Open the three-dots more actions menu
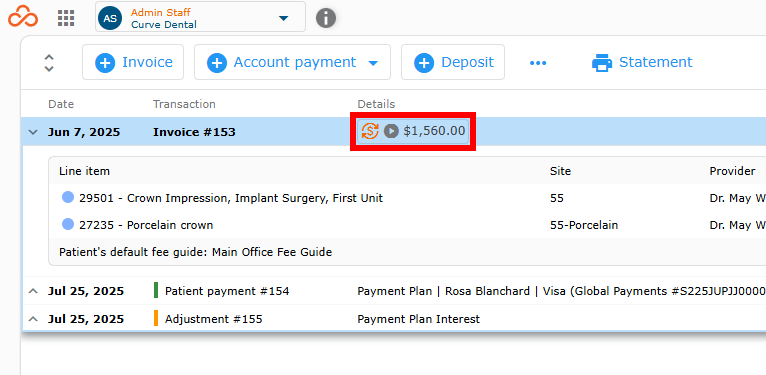766x375 pixels. coord(538,63)
